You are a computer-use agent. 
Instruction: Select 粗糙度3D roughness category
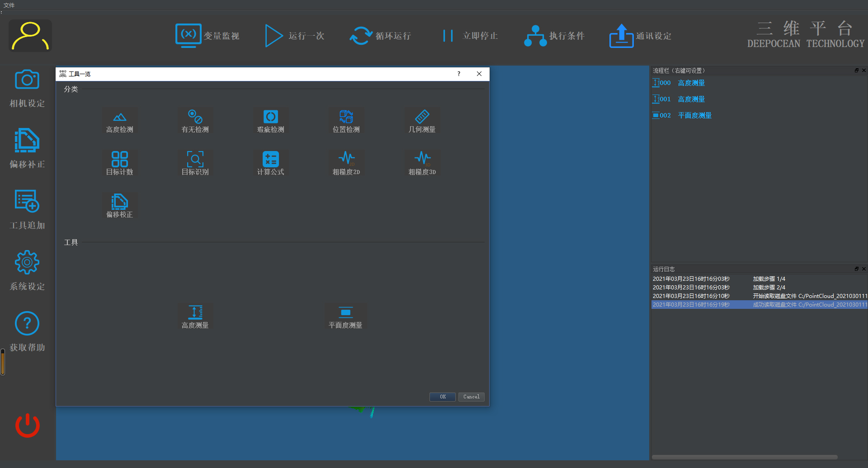pyautogui.click(x=422, y=163)
